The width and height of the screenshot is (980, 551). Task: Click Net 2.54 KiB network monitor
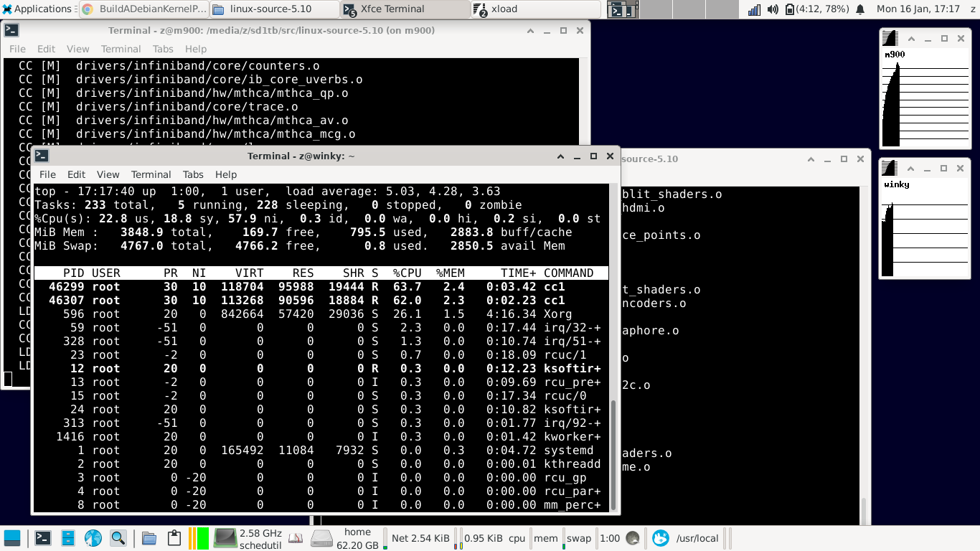point(421,538)
